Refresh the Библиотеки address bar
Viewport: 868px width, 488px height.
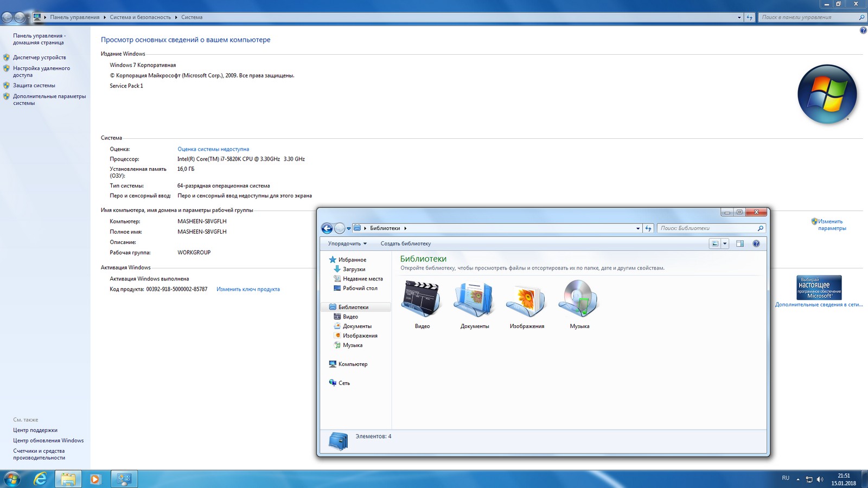[x=648, y=228]
